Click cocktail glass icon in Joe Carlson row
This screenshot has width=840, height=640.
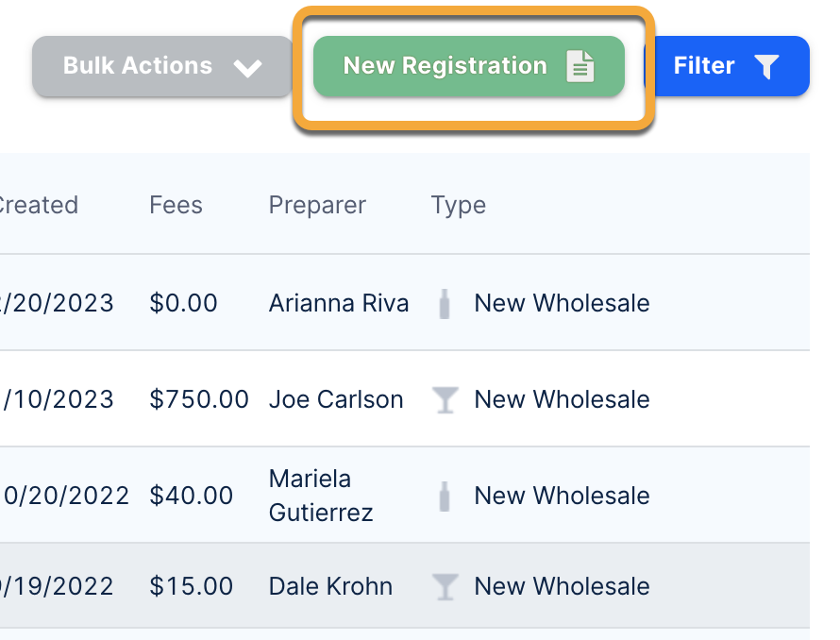point(445,400)
